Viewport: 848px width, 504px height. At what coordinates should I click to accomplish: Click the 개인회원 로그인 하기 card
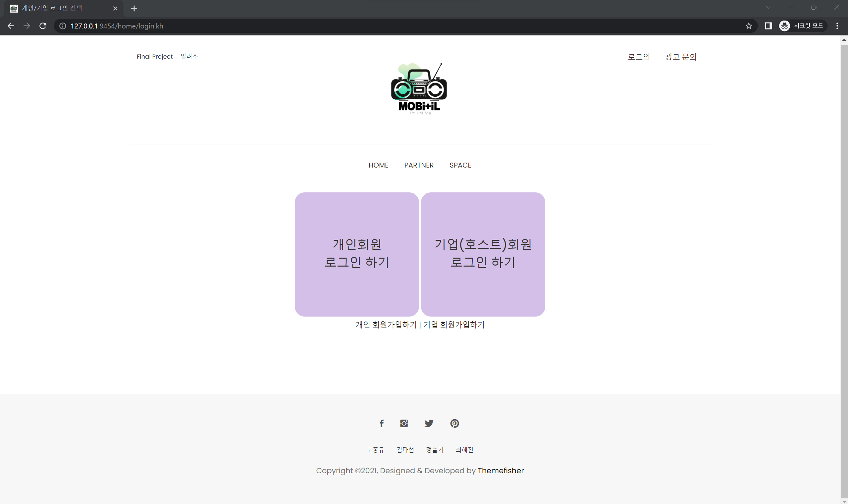coord(356,254)
